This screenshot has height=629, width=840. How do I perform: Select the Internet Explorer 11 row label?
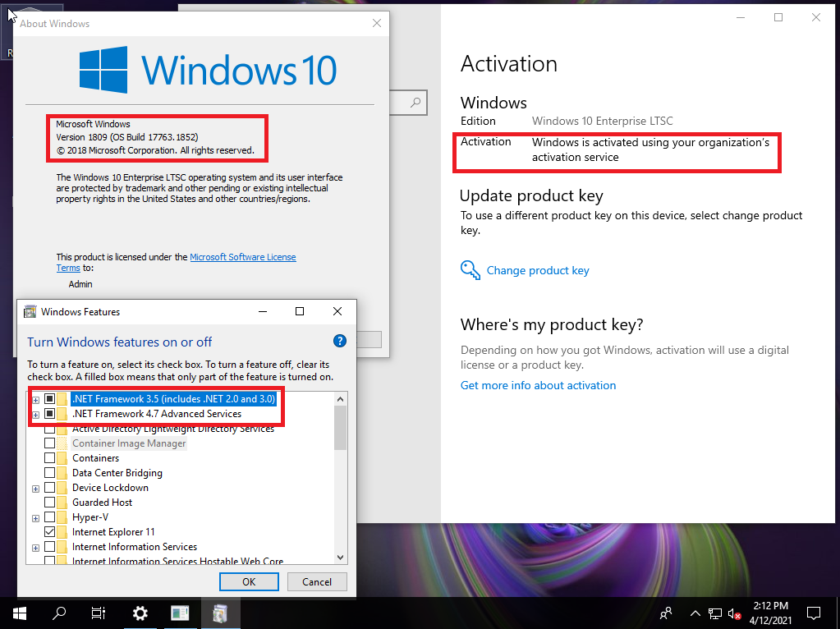click(113, 532)
